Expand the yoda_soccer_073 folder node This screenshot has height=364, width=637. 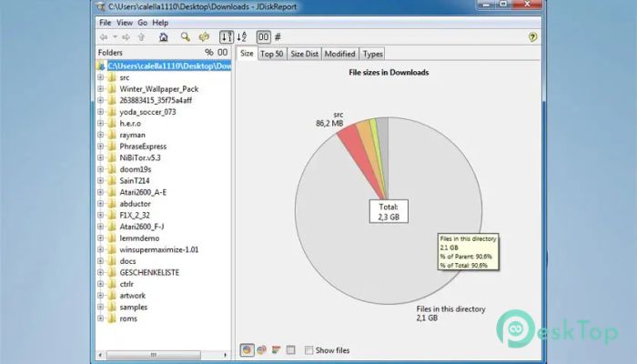(x=101, y=112)
